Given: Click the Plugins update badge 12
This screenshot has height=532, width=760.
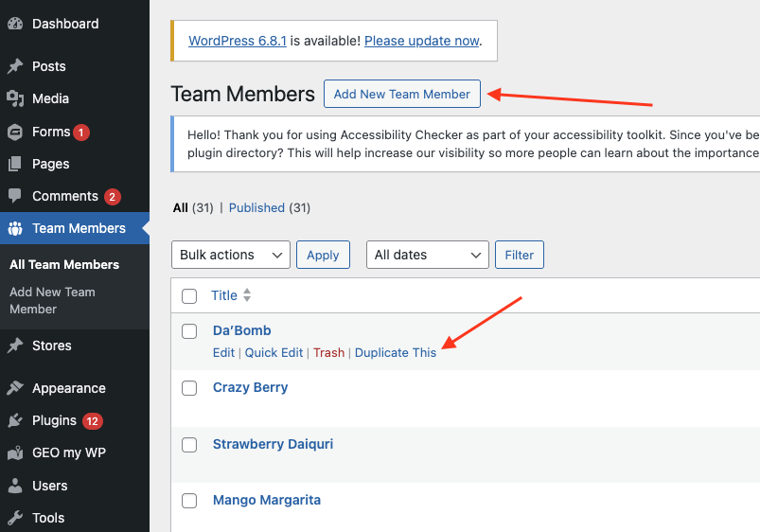Looking at the screenshot, I should [92, 421].
